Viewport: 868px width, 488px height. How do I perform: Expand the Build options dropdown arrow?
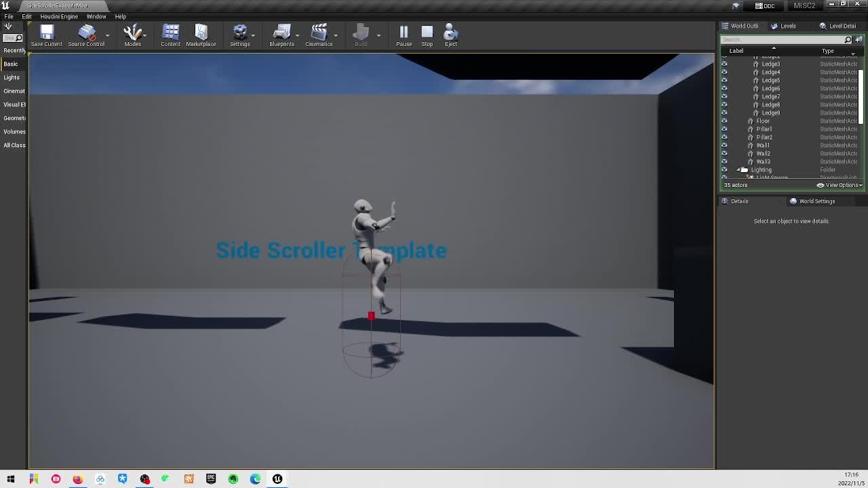pos(378,35)
